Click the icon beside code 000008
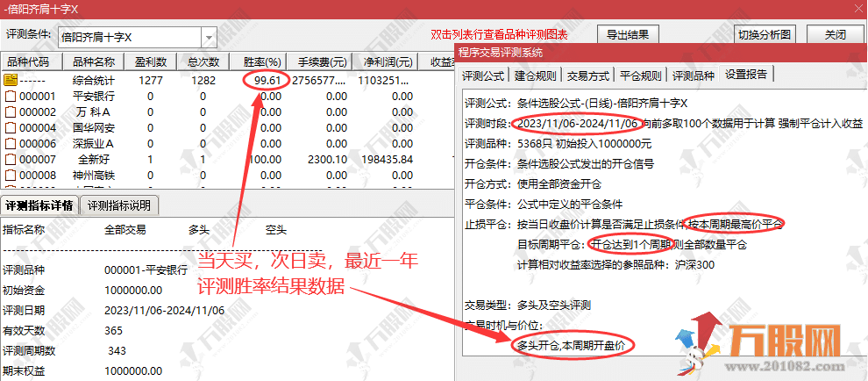 pyautogui.click(x=11, y=176)
